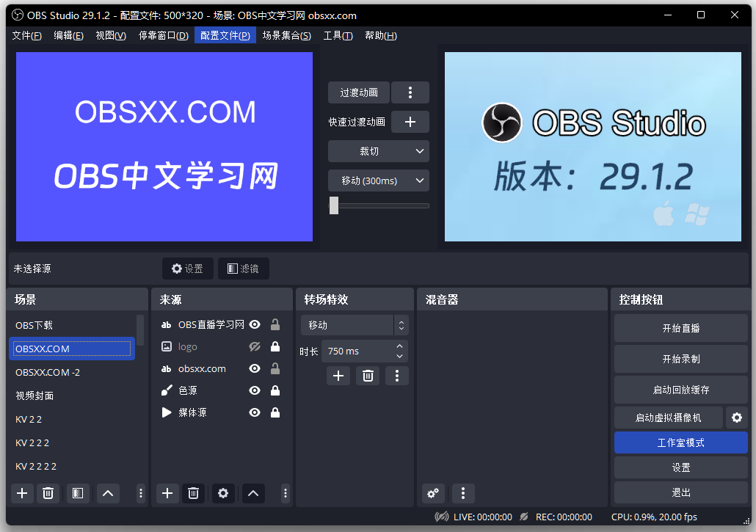This screenshot has width=756, height=532.
Task: Open the 停靠窗口(D) menu
Action: (x=164, y=36)
